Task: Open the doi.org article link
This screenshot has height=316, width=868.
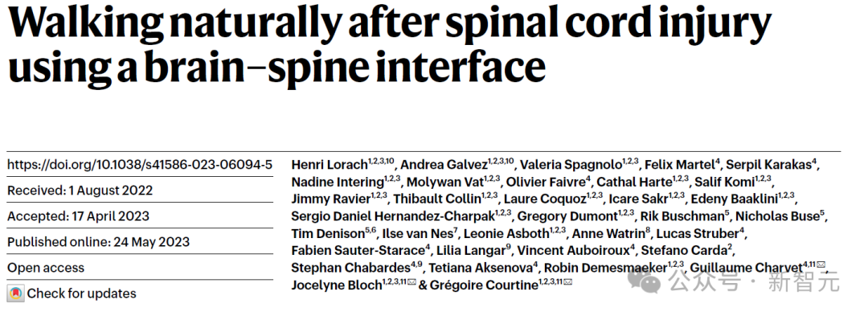Action: pyautogui.click(x=140, y=165)
